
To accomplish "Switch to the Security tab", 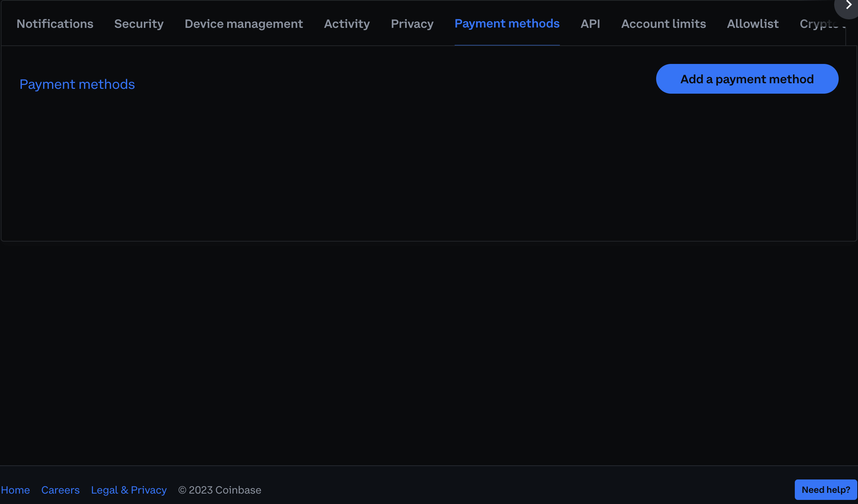I will [139, 23].
